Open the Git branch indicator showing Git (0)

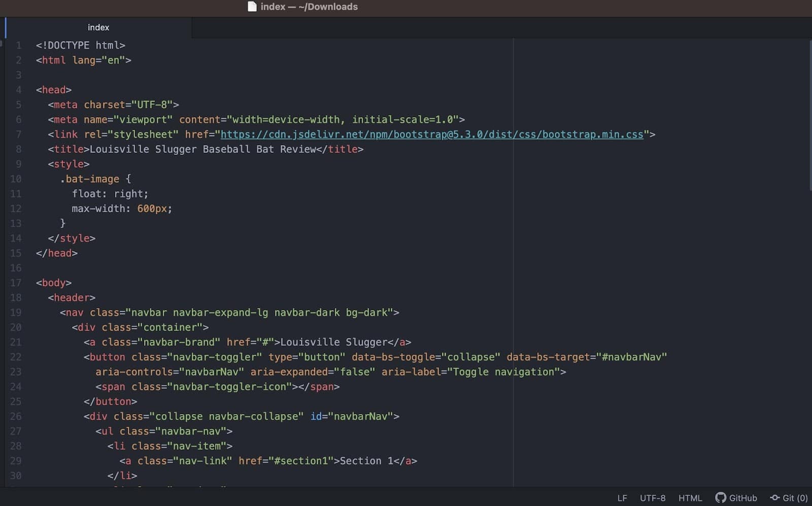[788, 498]
